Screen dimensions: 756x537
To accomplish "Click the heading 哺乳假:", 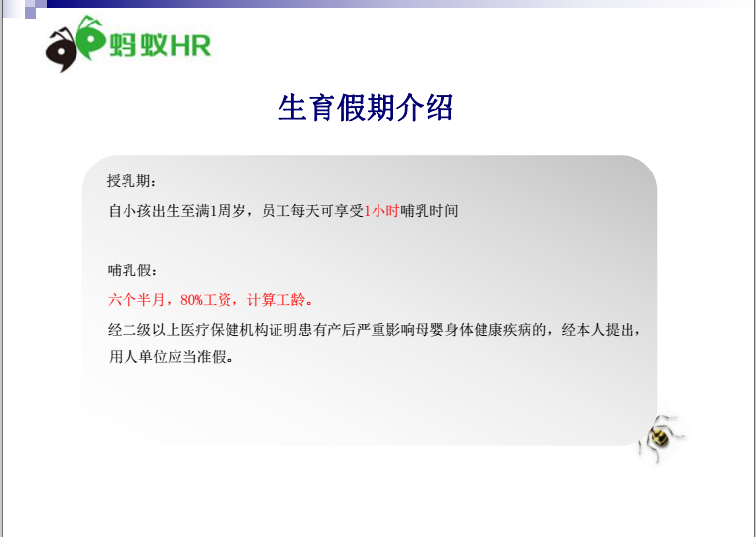I will pyautogui.click(x=132, y=270).
